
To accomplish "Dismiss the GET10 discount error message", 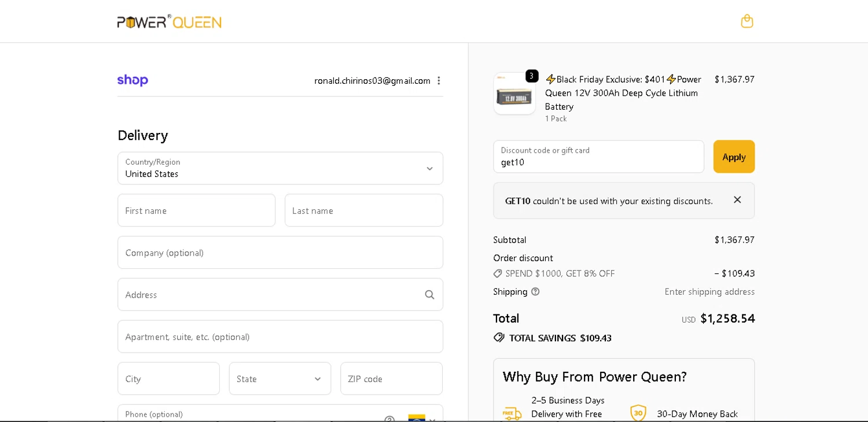I will 737,200.
